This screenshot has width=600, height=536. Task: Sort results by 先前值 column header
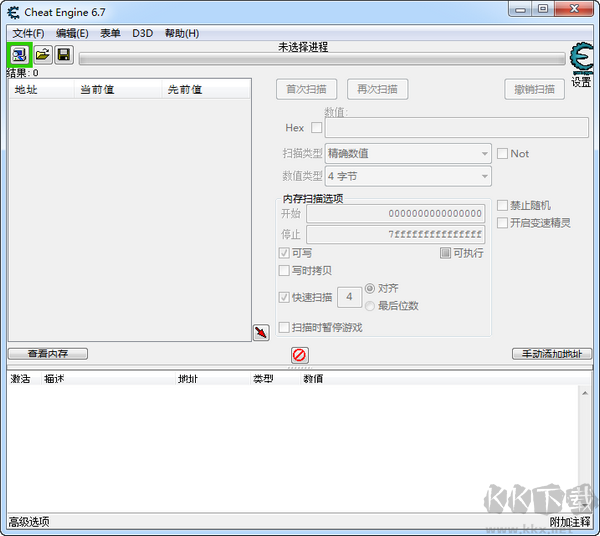pyautogui.click(x=206, y=90)
